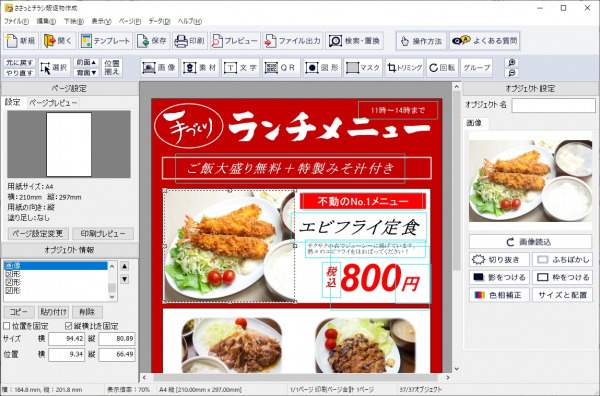Add text with 文字 tool
Screen dimensions: 600x396
(241, 68)
